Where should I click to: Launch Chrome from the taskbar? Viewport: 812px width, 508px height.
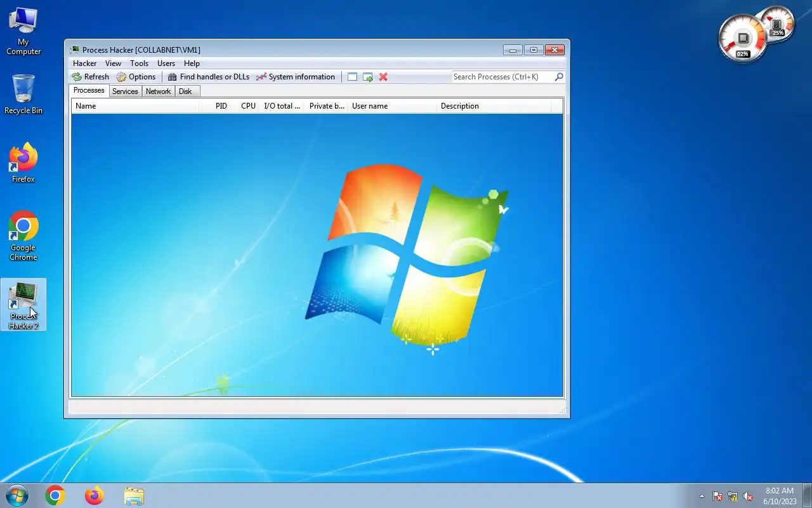55,495
